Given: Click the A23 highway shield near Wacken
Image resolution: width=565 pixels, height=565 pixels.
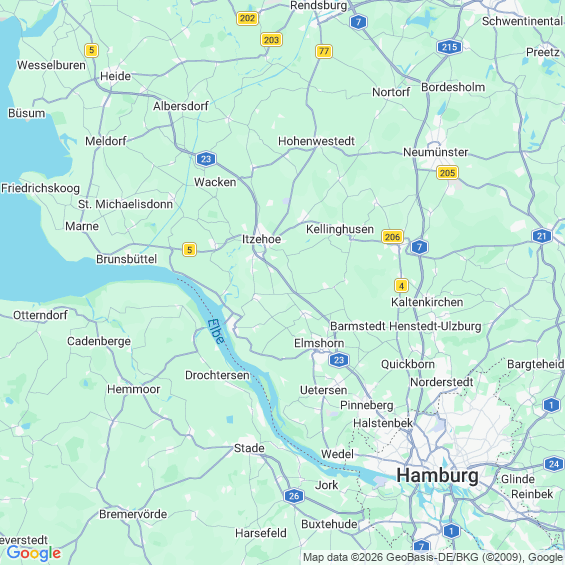Looking at the screenshot, I should click(x=206, y=159).
